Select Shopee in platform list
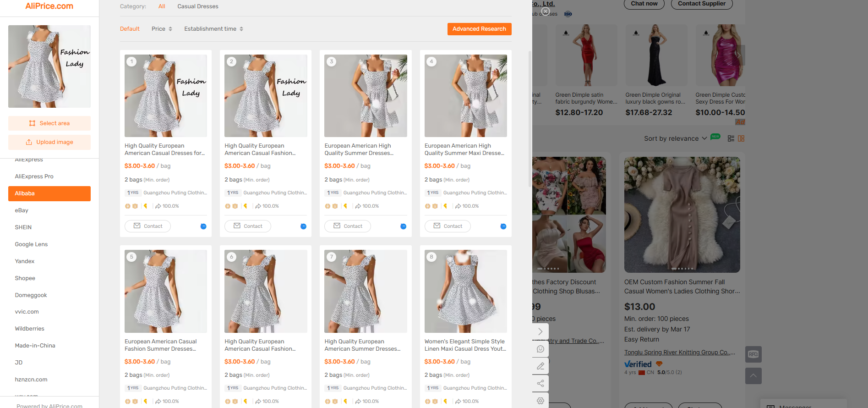868x408 pixels. (x=49, y=278)
